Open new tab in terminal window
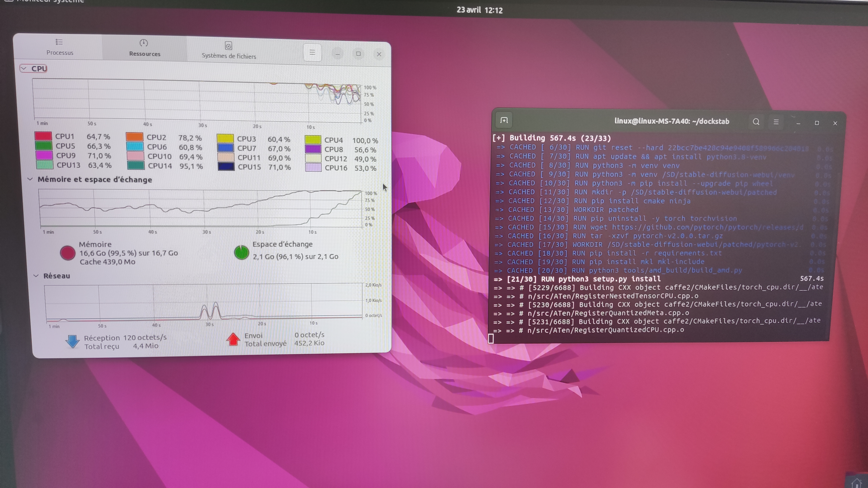This screenshot has width=868, height=488. pyautogui.click(x=504, y=120)
